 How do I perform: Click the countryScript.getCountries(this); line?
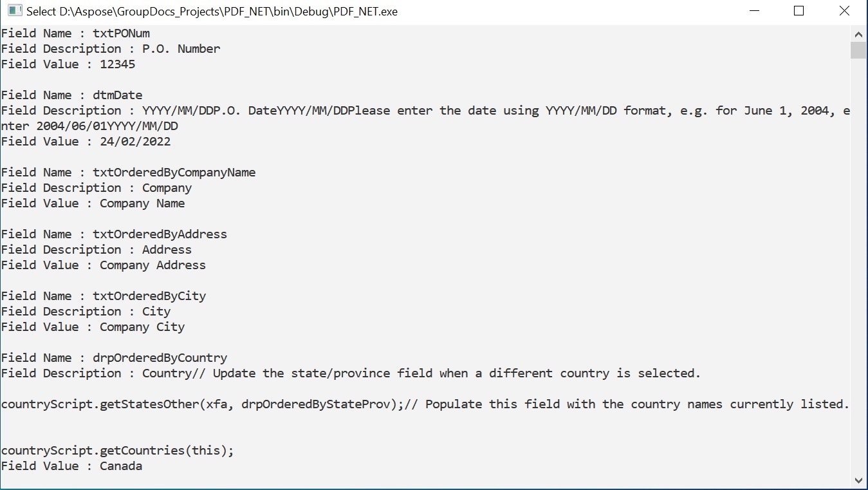[x=116, y=450]
